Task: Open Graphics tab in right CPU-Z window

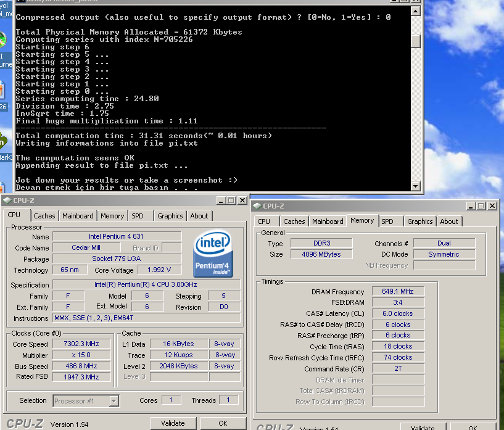Action: click(419, 221)
